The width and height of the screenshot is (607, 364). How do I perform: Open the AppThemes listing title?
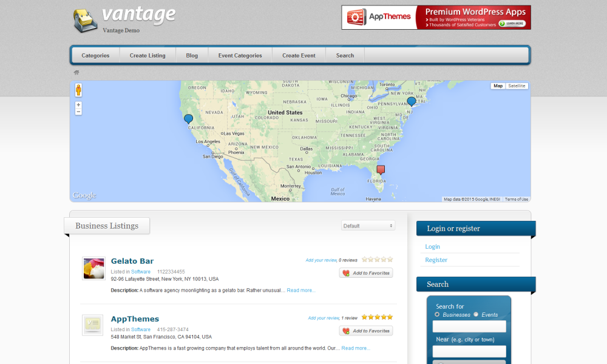[x=135, y=319]
